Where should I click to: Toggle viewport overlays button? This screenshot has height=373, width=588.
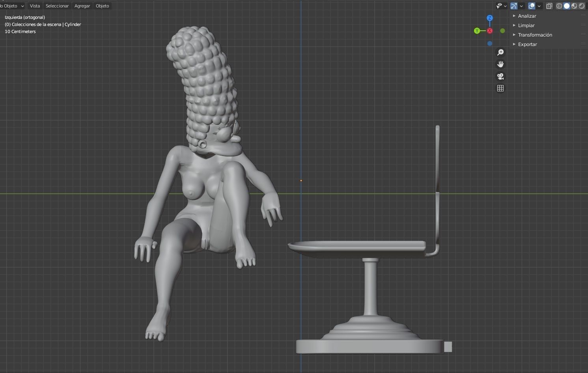tap(532, 6)
